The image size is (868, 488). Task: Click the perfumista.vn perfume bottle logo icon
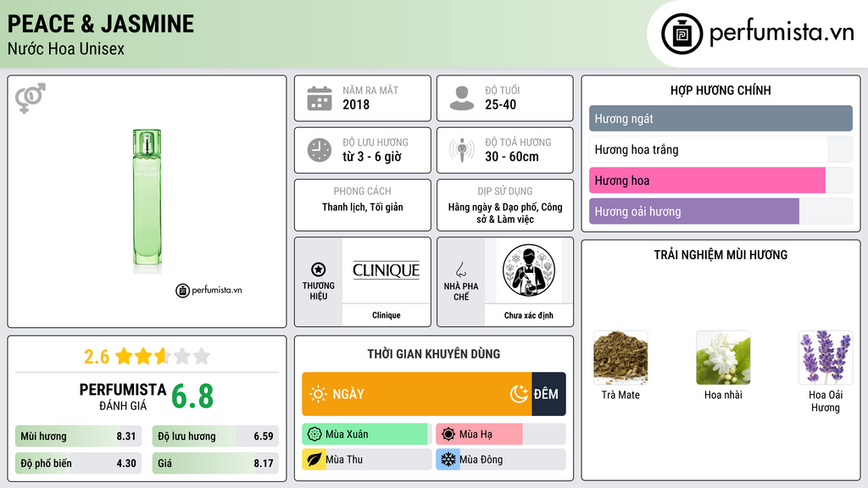[682, 34]
